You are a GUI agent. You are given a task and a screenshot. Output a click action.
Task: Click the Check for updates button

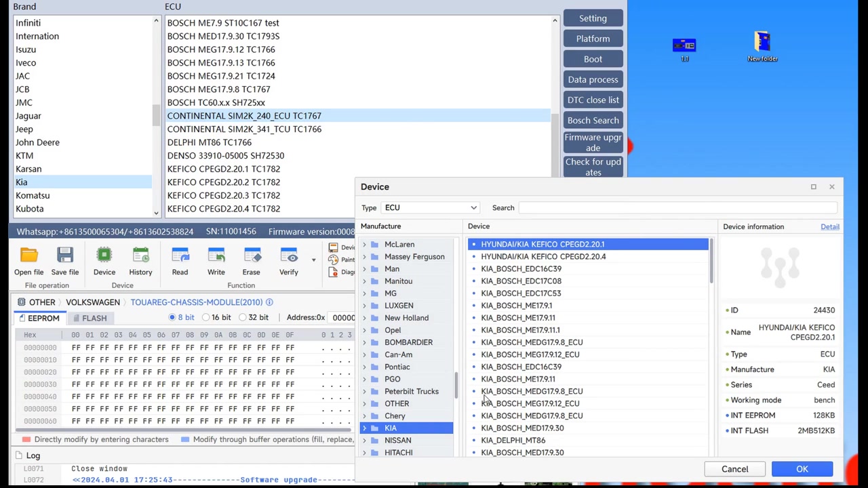tap(593, 167)
